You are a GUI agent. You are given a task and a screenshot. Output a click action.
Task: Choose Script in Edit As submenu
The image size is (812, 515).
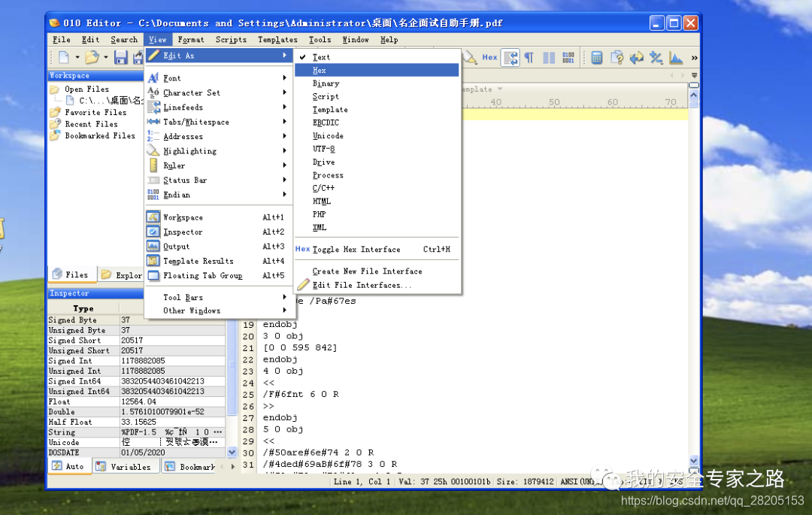377,96
